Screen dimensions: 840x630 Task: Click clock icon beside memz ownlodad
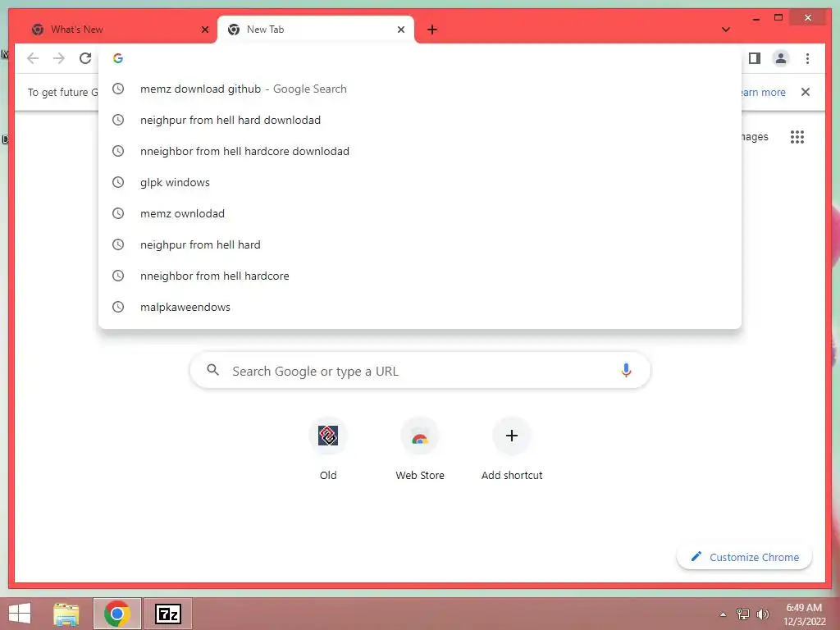(x=118, y=213)
